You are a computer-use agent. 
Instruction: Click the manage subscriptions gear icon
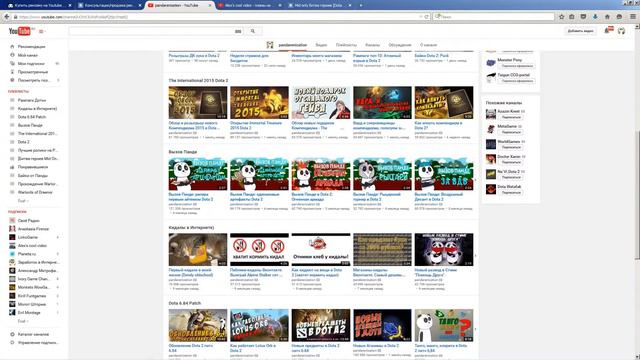pos(12,342)
